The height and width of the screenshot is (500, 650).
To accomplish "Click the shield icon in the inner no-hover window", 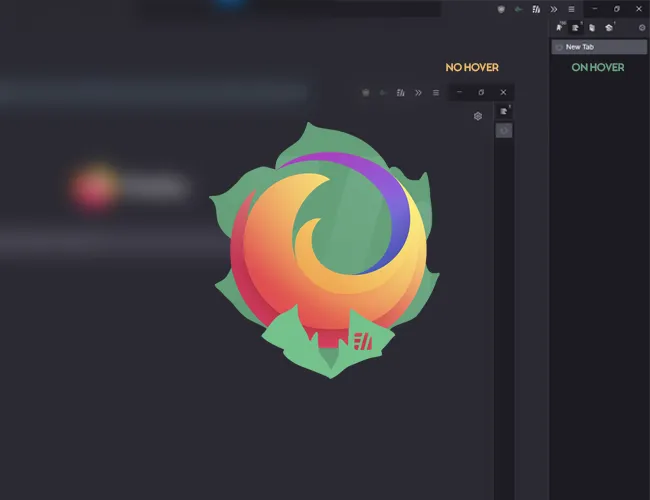I will click(366, 92).
